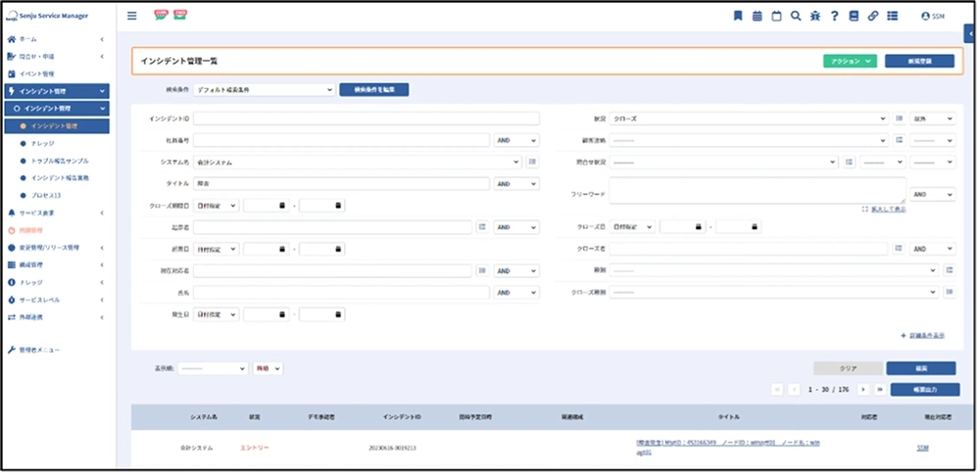Open the 種別 dropdown

774,270
